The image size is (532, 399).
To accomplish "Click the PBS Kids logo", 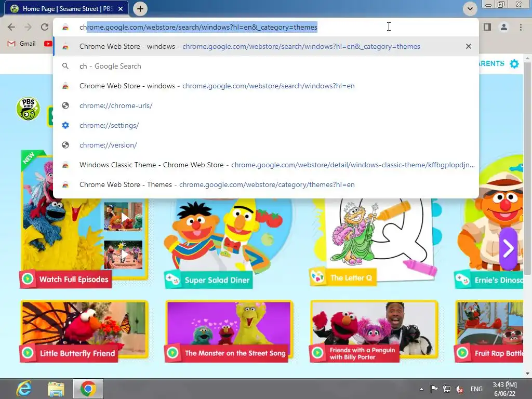I will click(28, 109).
